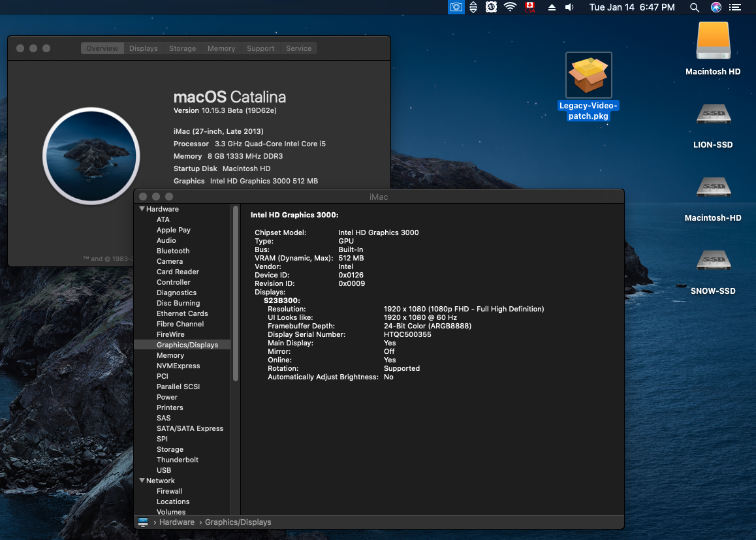
Task: Select the Macintosh-HD SSD drive icon
Action: coord(714,187)
